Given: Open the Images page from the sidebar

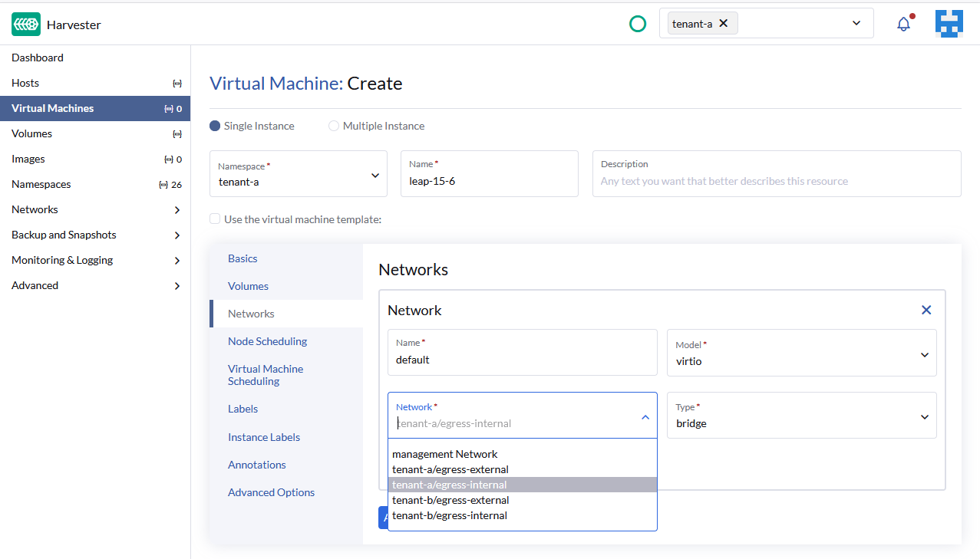Looking at the screenshot, I should tap(26, 159).
